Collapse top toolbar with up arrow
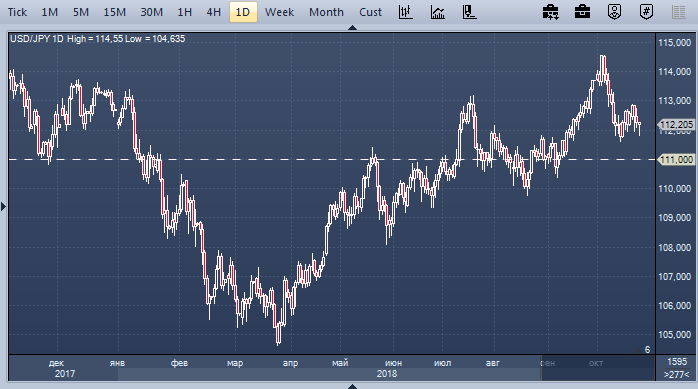The width and height of the screenshot is (698, 389). click(352, 28)
